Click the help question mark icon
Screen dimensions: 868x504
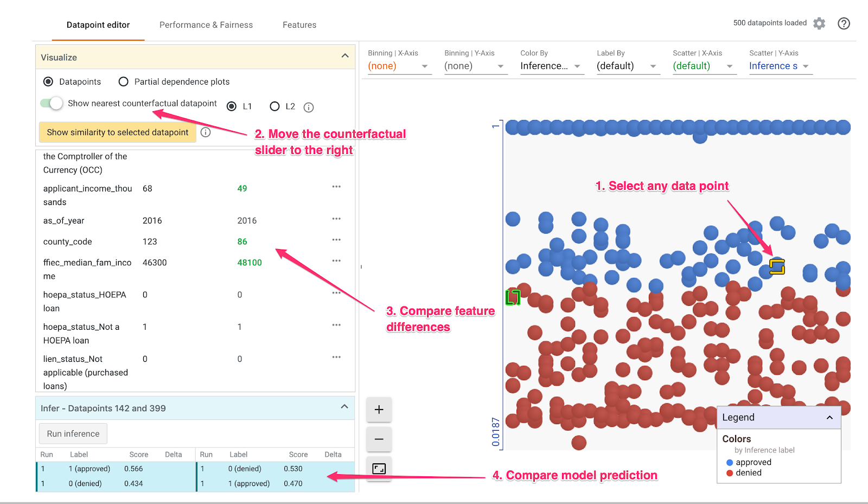tap(844, 23)
